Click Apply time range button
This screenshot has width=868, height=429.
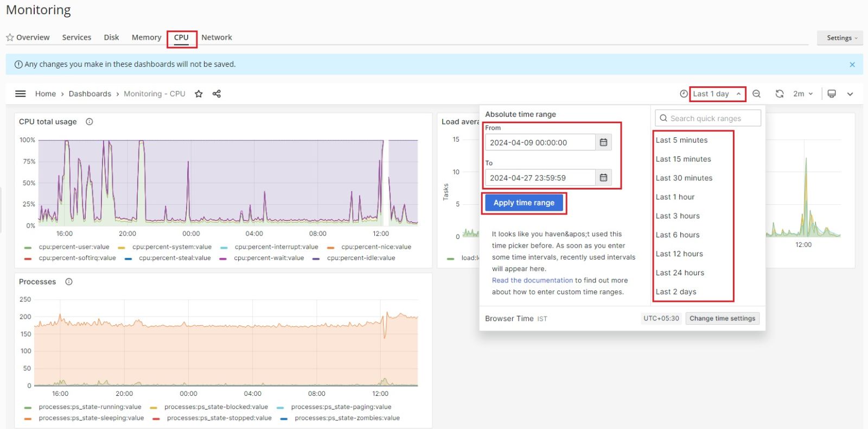524,203
